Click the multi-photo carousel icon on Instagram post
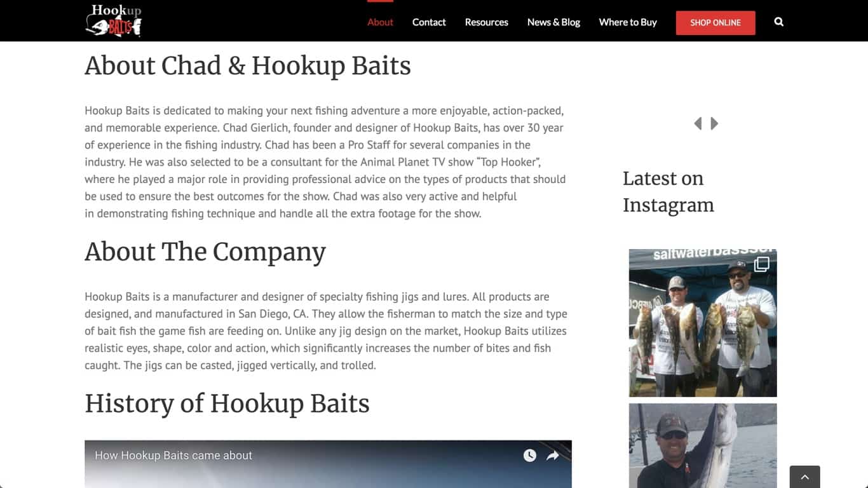 [x=761, y=264]
